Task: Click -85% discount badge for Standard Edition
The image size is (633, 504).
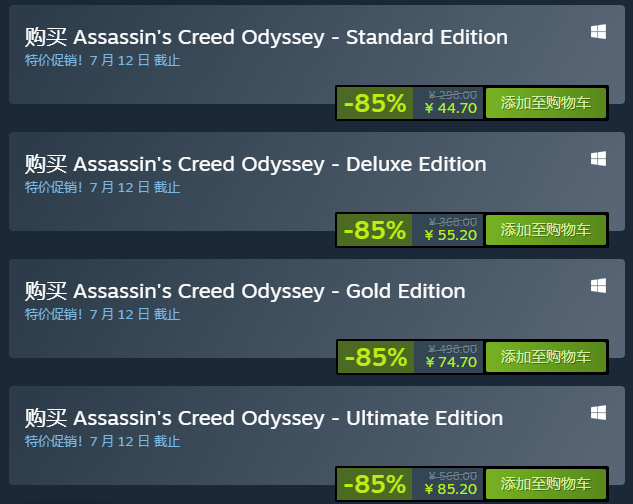Action: tap(375, 103)
